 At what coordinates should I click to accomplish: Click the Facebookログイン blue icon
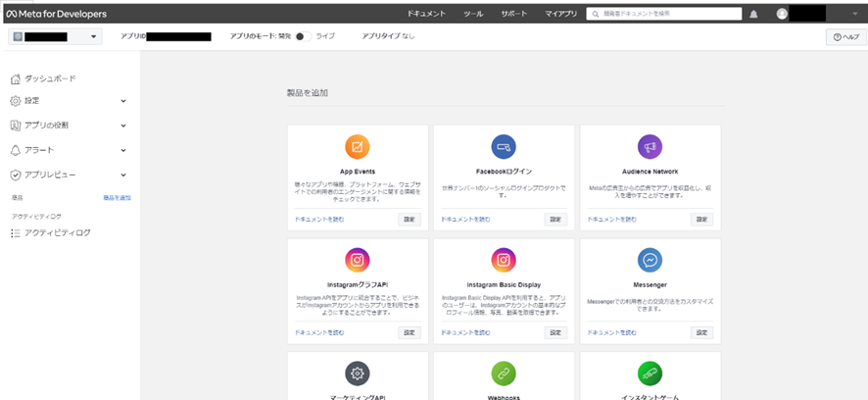coord(504,147)
